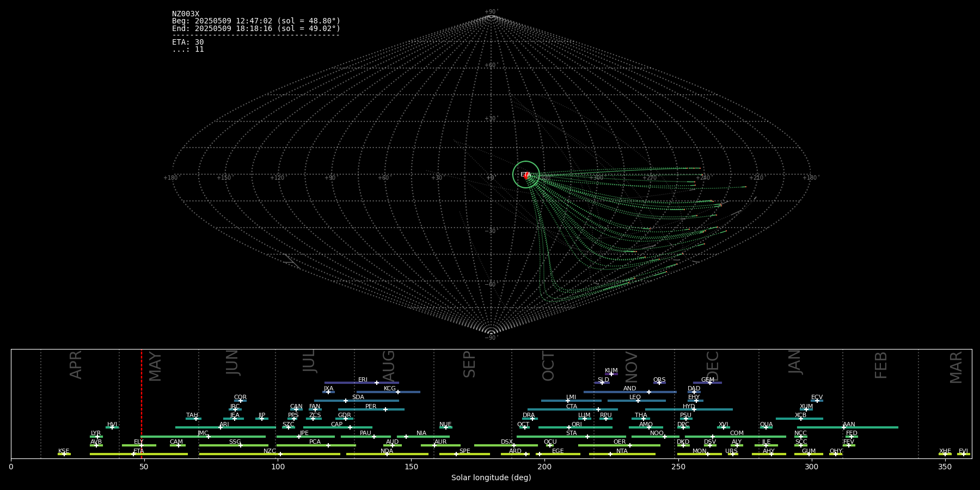Click the GEM shower label

(x=708, y=379)
